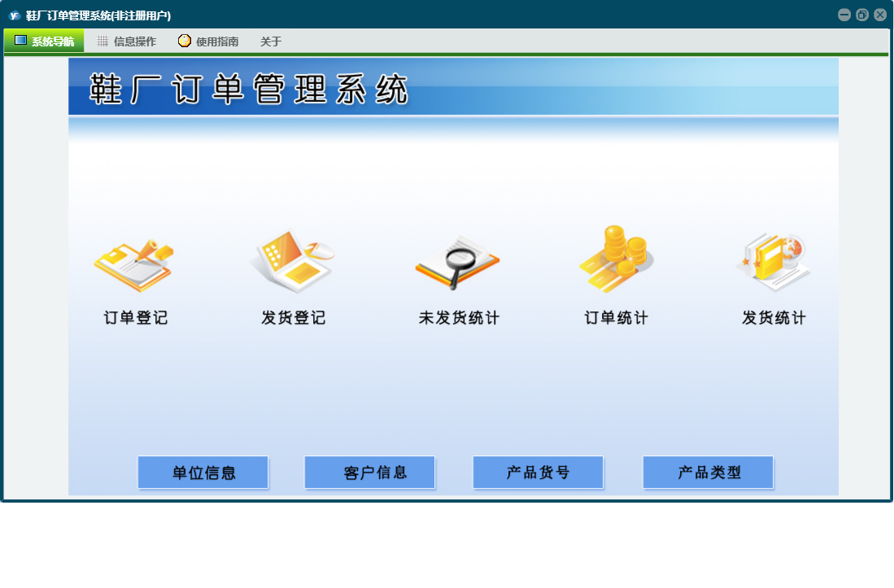The image size is (894, 588).
Task: Click the application logo in title bar
Action: point(15,15)
